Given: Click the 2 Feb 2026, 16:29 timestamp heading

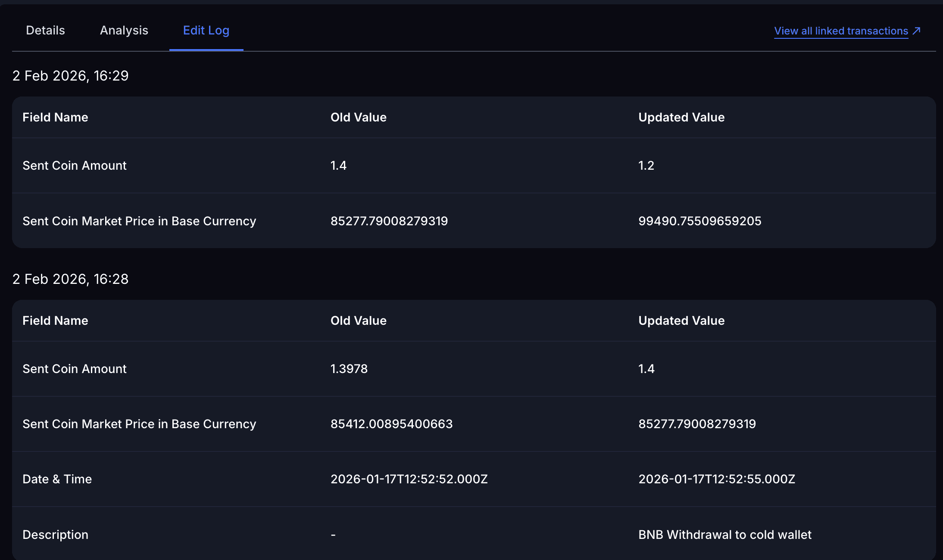Looking at the screenshot, I should (x=70, y=75).
